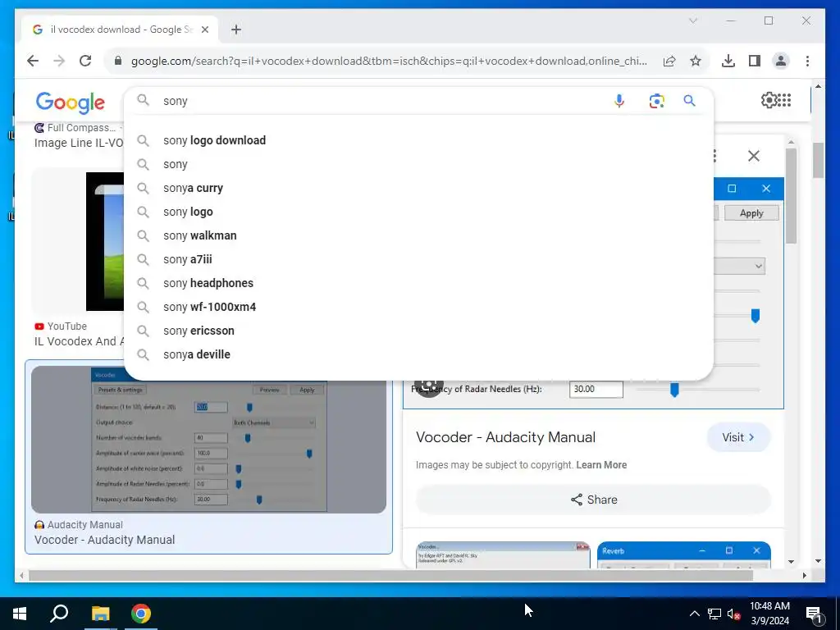Screen dimensions: 840x630
Task: Open Google Lens image search icon
Action: (x=657, y=101)
